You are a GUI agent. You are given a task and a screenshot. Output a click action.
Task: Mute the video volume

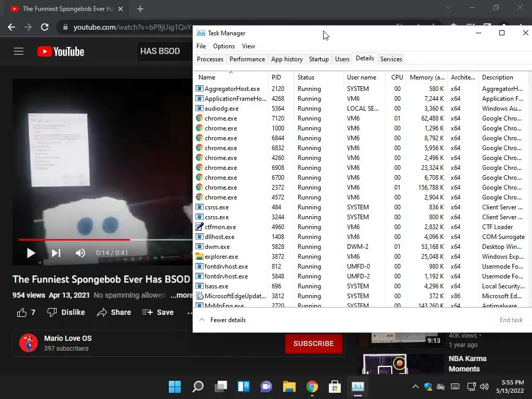pos(81,253)
